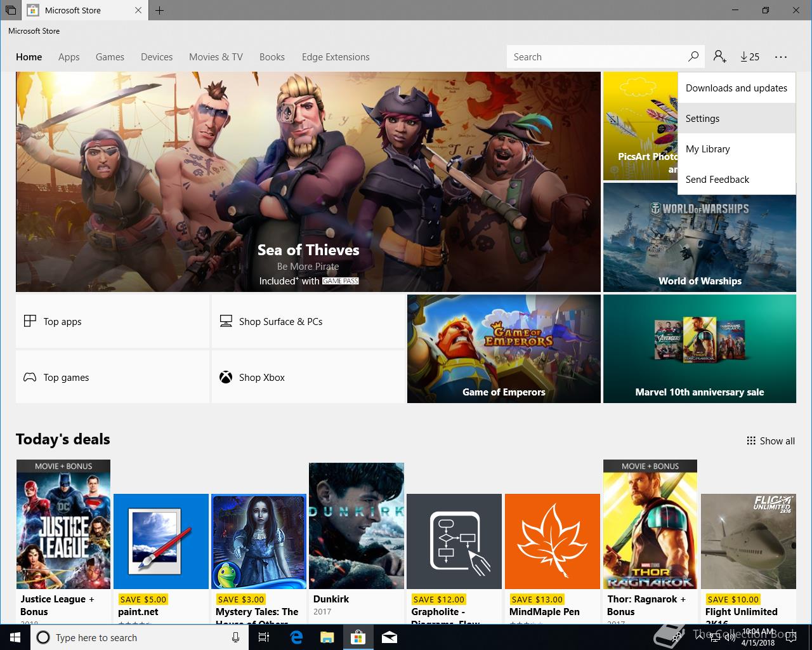Select Downloads and updates menu entry
Screen dimensions: 812x650
pos(737,88)
